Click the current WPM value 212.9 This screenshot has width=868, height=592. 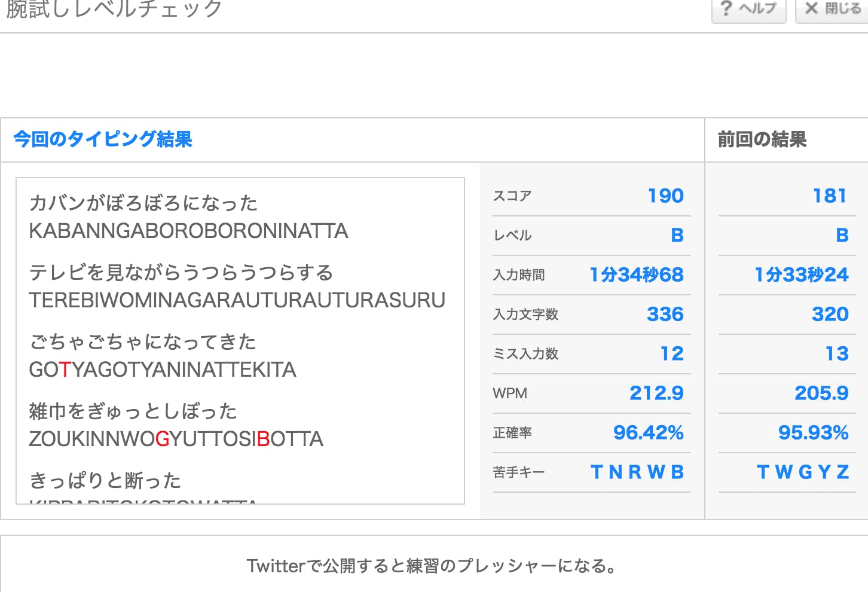click(656, 393)
